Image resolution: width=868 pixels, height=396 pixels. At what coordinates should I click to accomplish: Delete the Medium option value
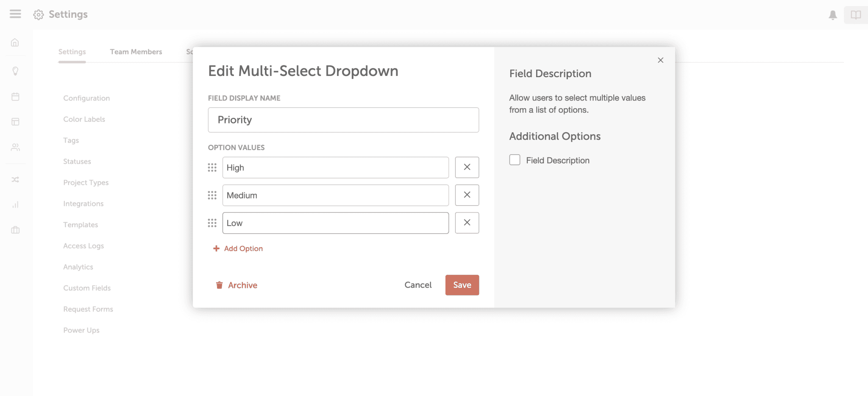(467, 195)
